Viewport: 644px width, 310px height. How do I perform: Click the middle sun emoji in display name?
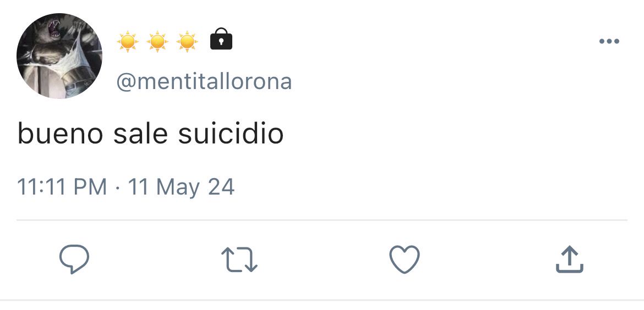[158, 41]
